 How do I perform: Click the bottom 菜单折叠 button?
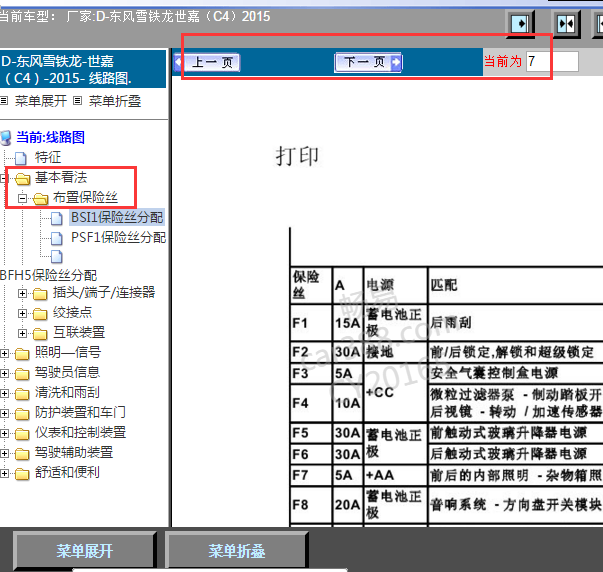(237, 550)
